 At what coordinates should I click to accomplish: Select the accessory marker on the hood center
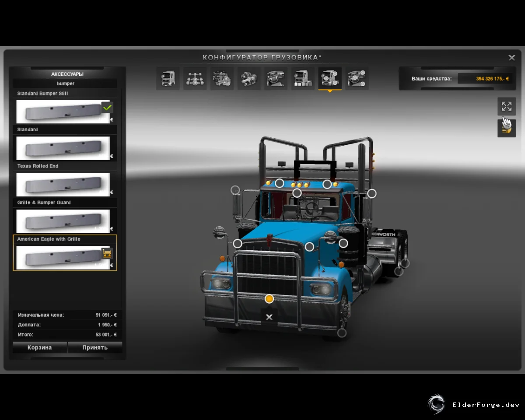(x=309, y=247)
